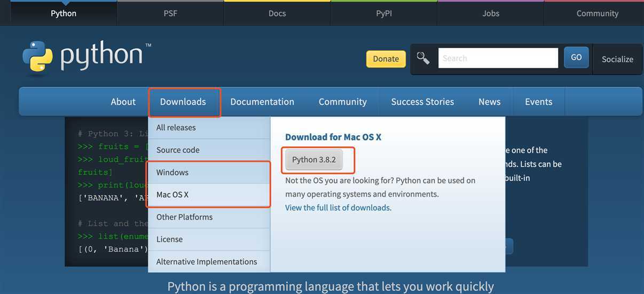Select All releases menu entry

click(209, 128)
